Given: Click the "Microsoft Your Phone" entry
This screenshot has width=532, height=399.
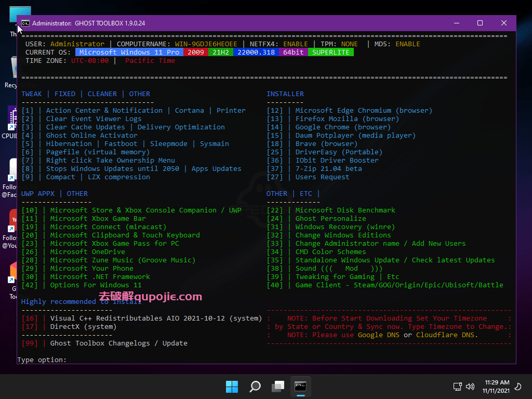Looking at the screenshot, I should [91, 269].
